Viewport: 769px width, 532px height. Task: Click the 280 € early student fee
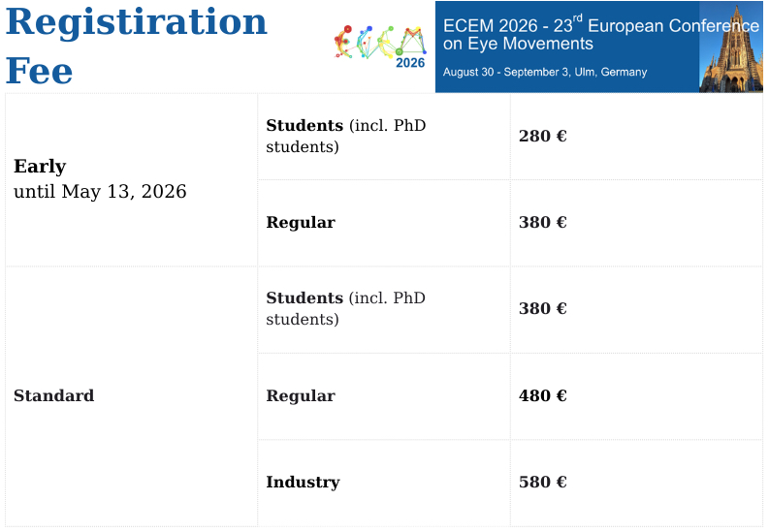(x=543, y=137)
